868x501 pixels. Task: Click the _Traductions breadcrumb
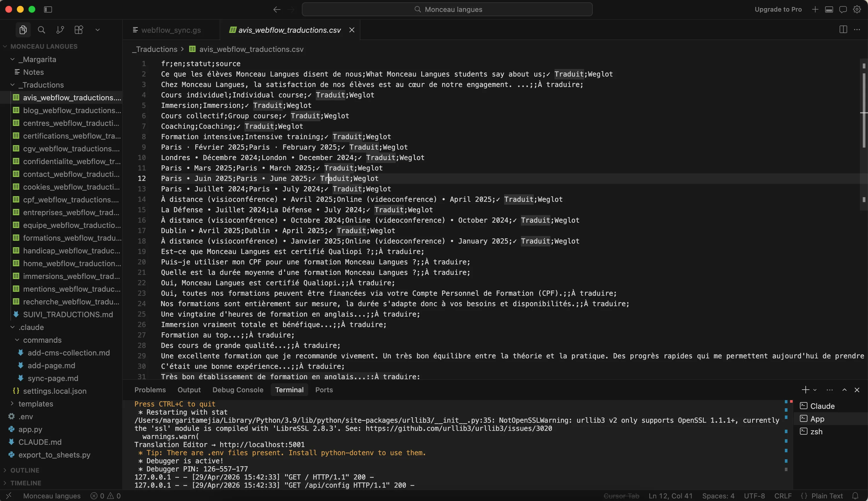pos(155,49)
